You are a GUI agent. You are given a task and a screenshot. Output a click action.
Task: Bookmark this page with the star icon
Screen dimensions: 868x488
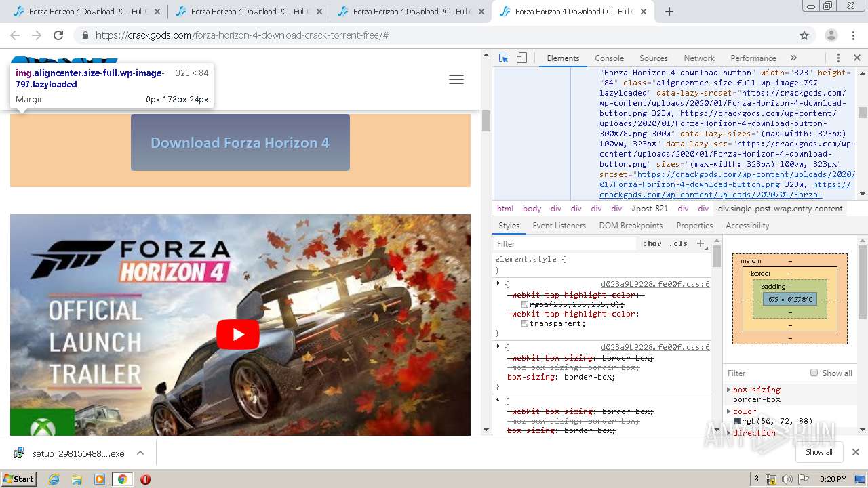(804, 35)
